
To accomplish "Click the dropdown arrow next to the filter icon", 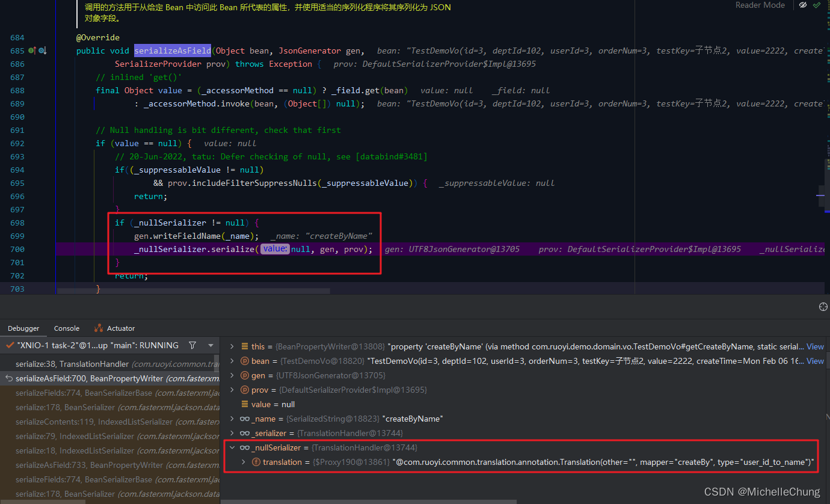I will click(x=211, y=346).
